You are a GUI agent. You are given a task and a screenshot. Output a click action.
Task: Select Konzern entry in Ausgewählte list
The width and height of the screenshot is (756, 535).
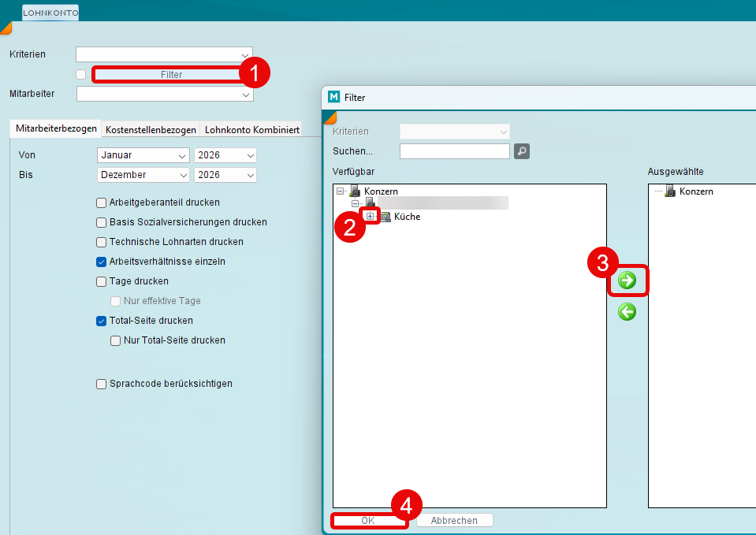[x=695, y=191]
